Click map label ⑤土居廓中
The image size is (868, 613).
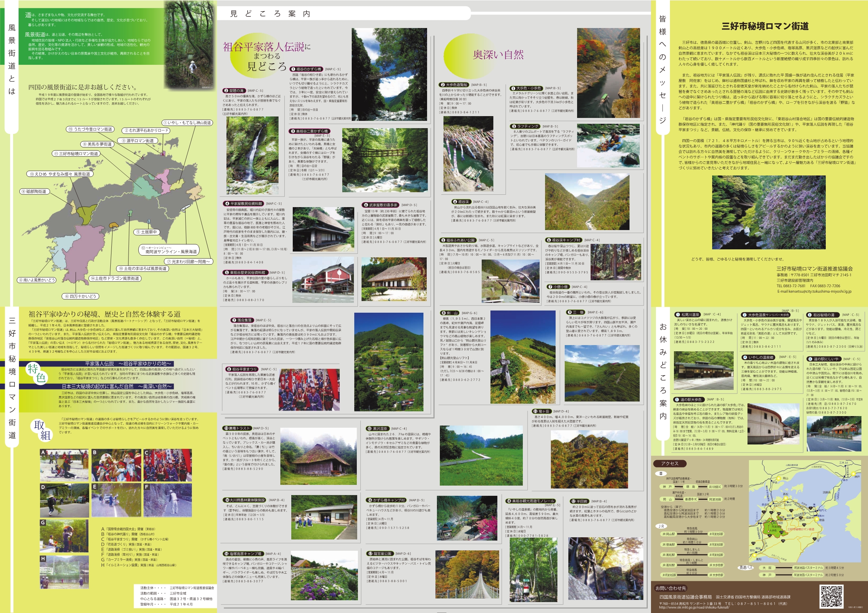tap(146, 232)
